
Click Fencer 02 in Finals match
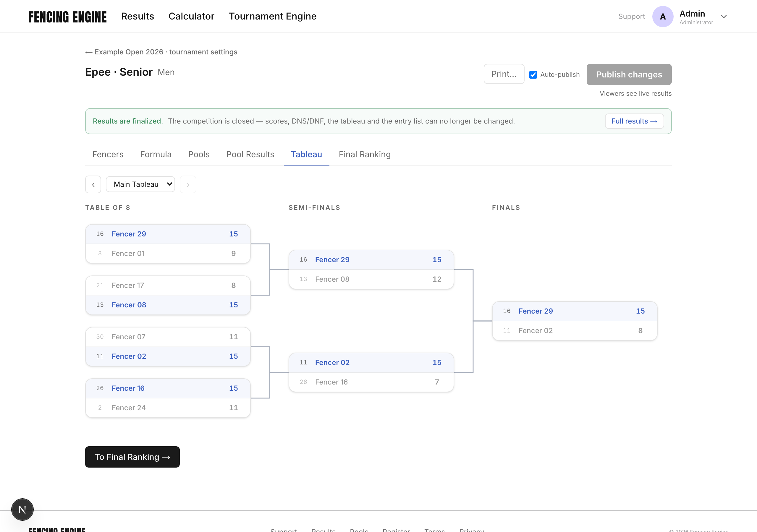[x=575, y=331]
